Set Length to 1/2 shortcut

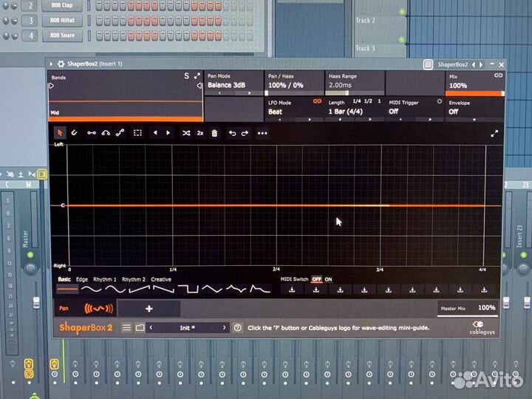(368, 101)
